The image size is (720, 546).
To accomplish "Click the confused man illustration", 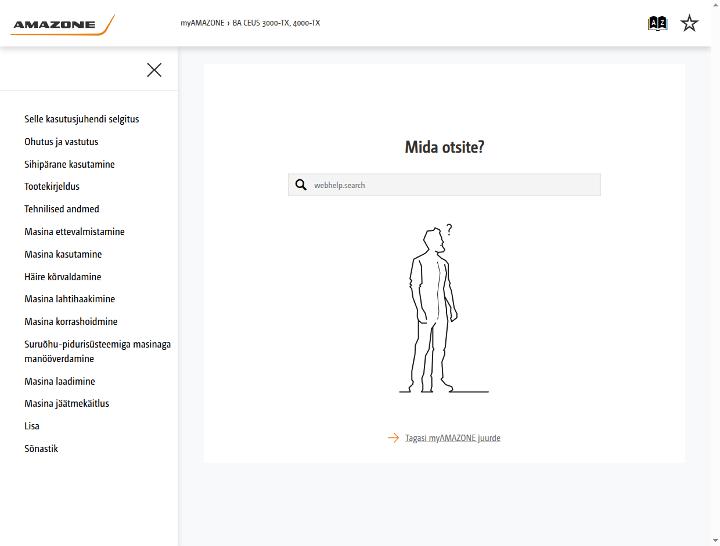I will (441, 309).
